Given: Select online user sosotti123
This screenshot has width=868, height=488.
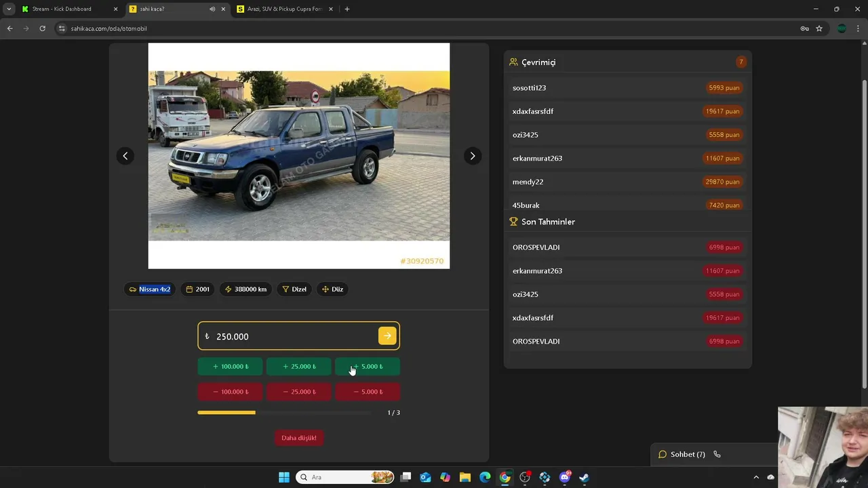Looking at the screenshot, I should 627,88.
